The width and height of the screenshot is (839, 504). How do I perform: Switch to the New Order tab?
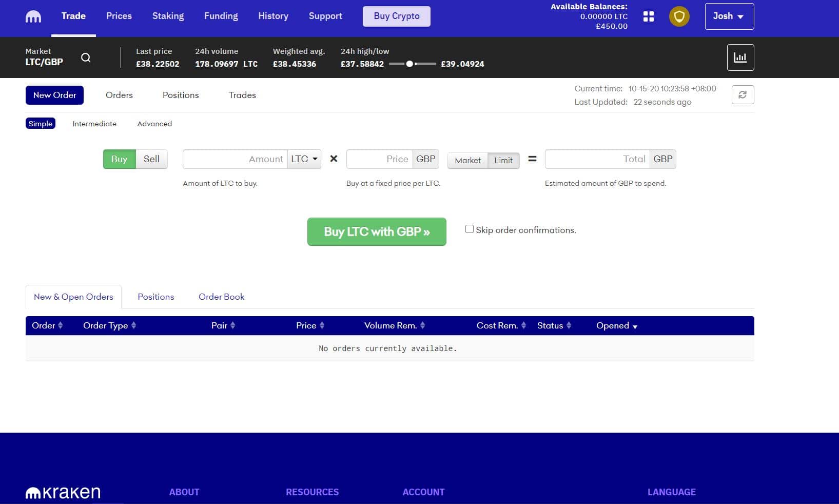pyautogui.click(x=54, y=95)
